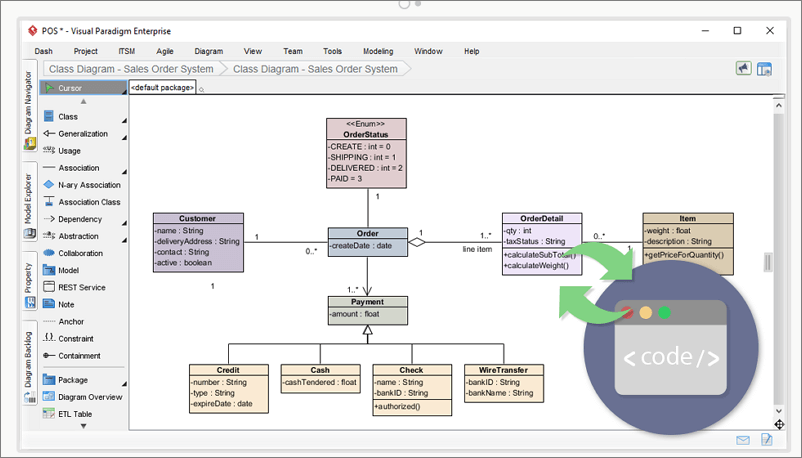Click the document note icon in status bar
Screen dimensions: 802x458
click(x=766, y=439)
